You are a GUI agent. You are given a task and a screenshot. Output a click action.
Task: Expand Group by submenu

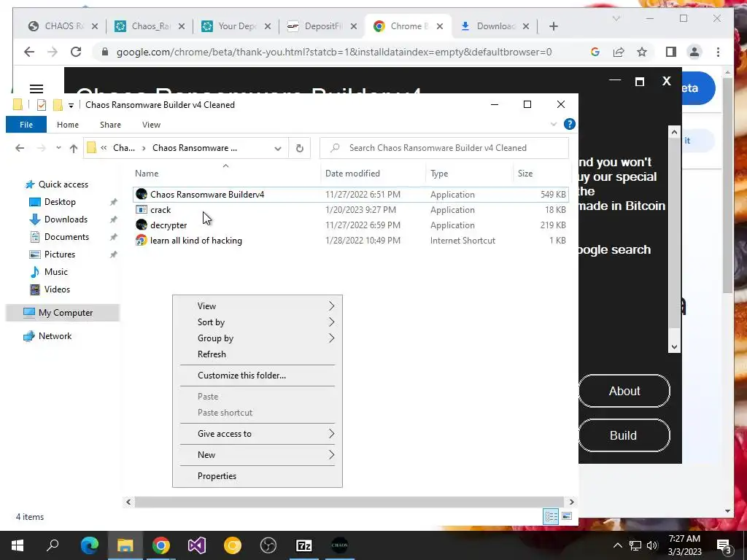[x=332, y=338]
